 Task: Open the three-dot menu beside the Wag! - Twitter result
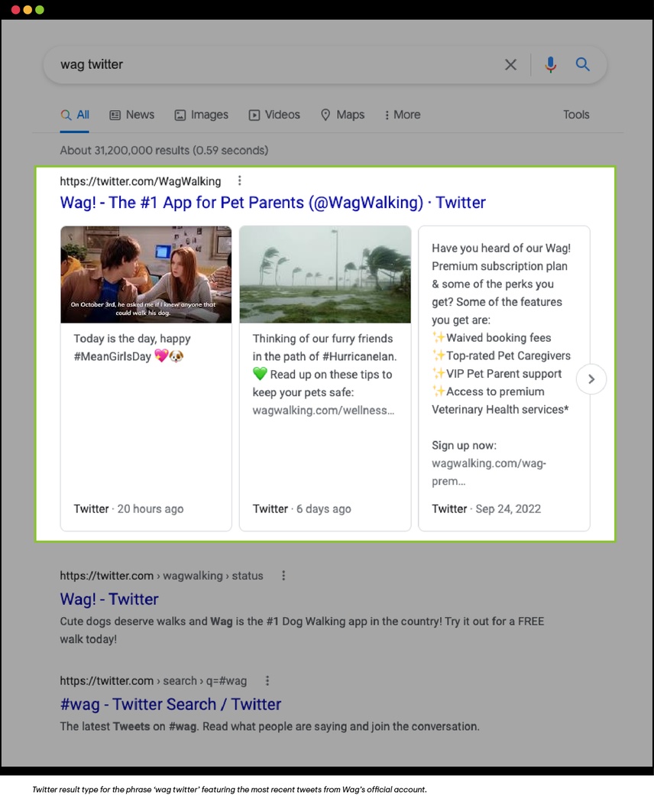point(283,575)
